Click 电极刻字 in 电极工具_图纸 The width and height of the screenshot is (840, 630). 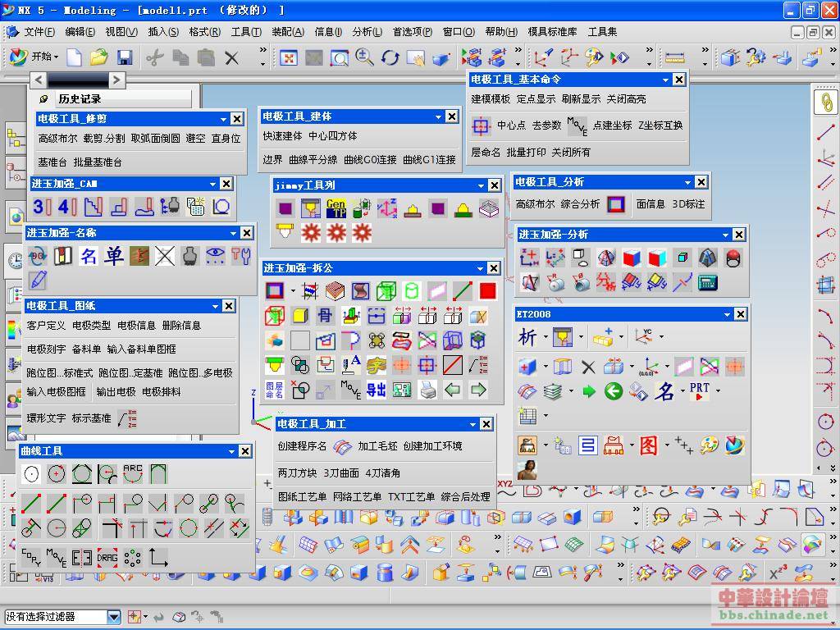click(x=46, y=349)
